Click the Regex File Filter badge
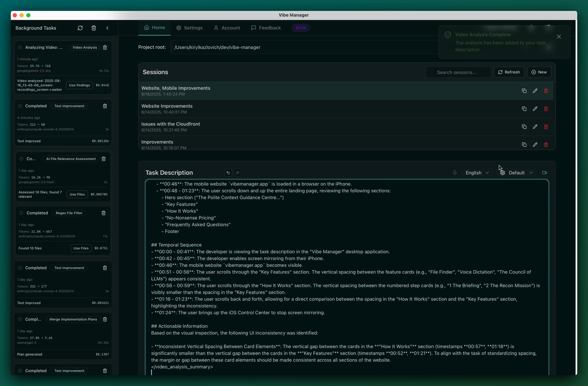Viewport: 588px width, 386px height. (x=69, y=213)
